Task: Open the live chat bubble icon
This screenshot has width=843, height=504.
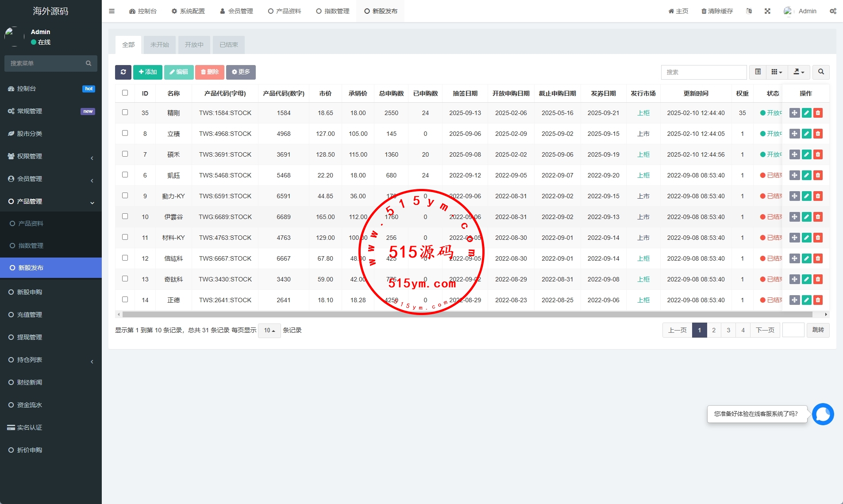Action: (x=823, y=414)
